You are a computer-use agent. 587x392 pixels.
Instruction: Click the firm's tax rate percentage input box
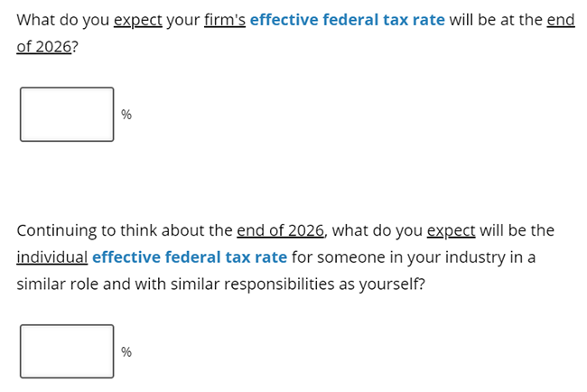67,114
